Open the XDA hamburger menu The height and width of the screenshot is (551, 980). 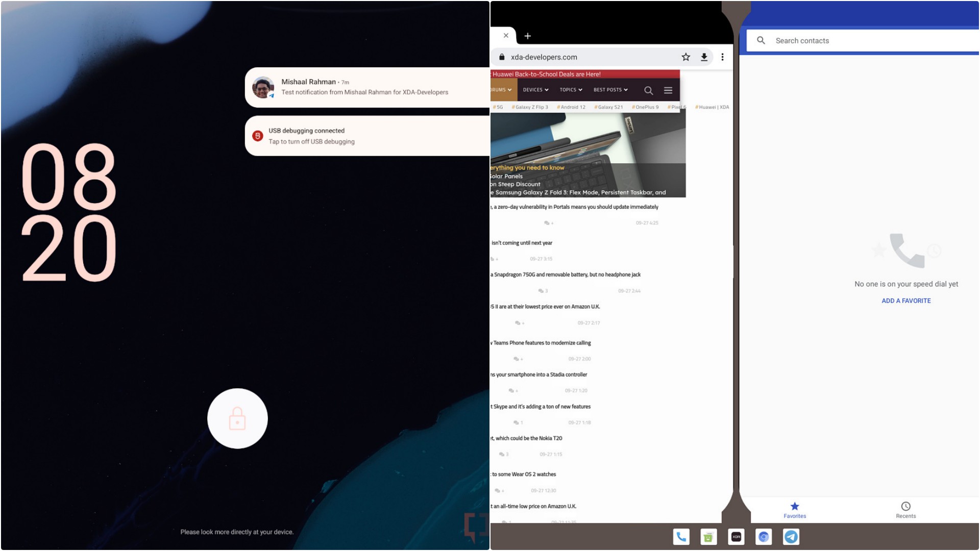pos(668,90)
